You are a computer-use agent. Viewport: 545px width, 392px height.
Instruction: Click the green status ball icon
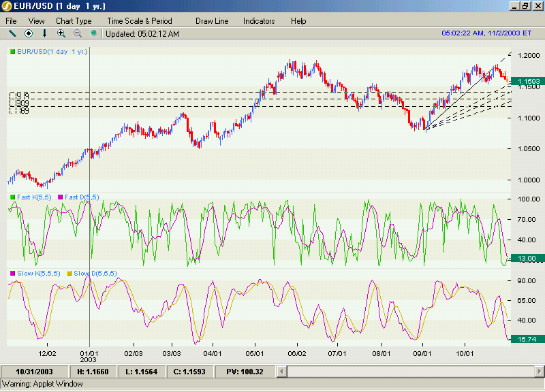(x=93, y=33)
